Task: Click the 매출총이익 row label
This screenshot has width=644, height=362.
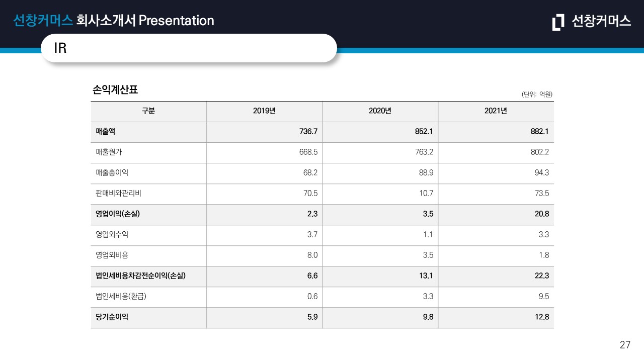Action: [x=112, y=173]
